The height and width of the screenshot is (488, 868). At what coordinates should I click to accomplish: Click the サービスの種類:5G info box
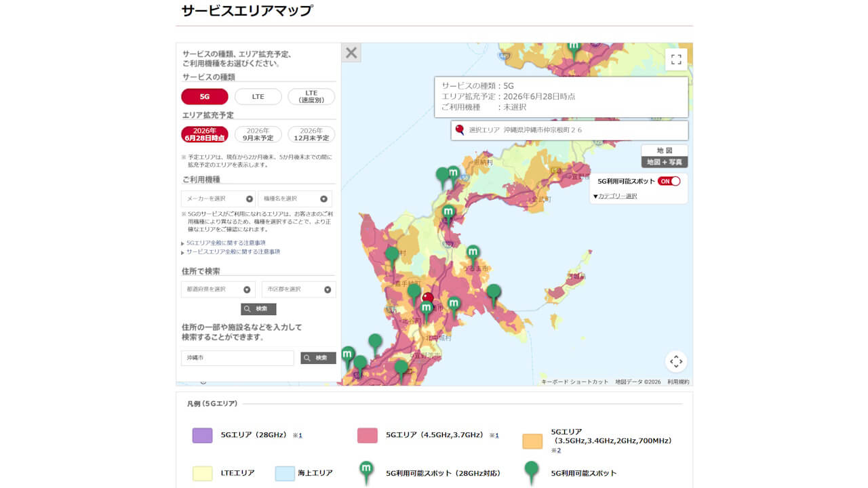click(x=561, y=96)
